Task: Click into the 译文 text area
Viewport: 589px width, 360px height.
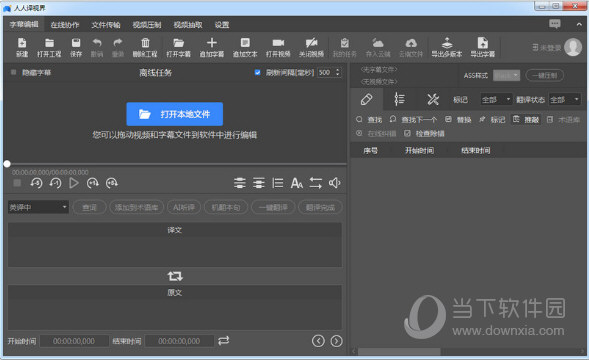Action: pyautogui.click(x=175, y=245)
